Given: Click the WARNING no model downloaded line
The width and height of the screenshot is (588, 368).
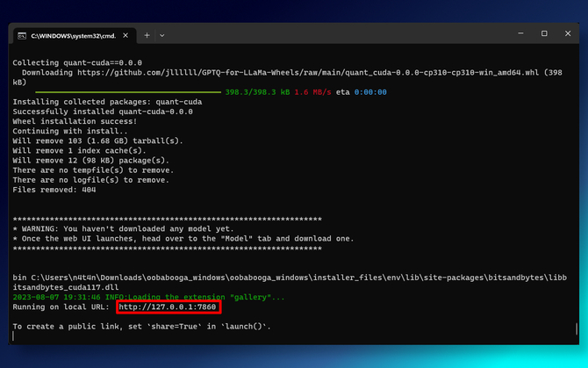Looking at the screenshot, I should coord(124,228).
